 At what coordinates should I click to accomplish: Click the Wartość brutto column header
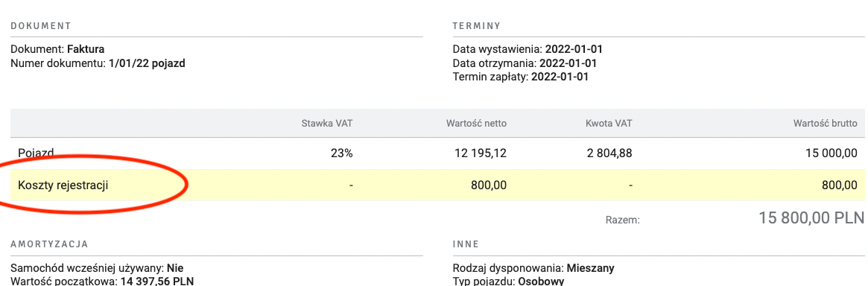[x=825, y=123]
